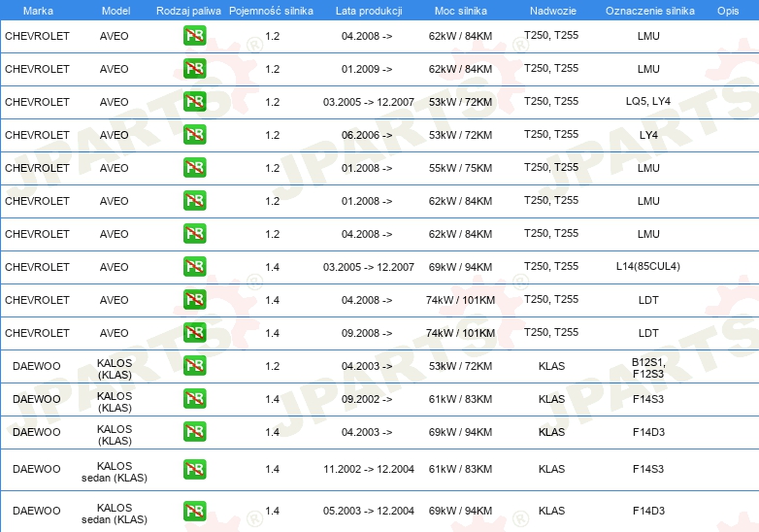The height and width of the screenshot is (532, 759).
Task: Click the Model column header
Action: pos(115,11)
